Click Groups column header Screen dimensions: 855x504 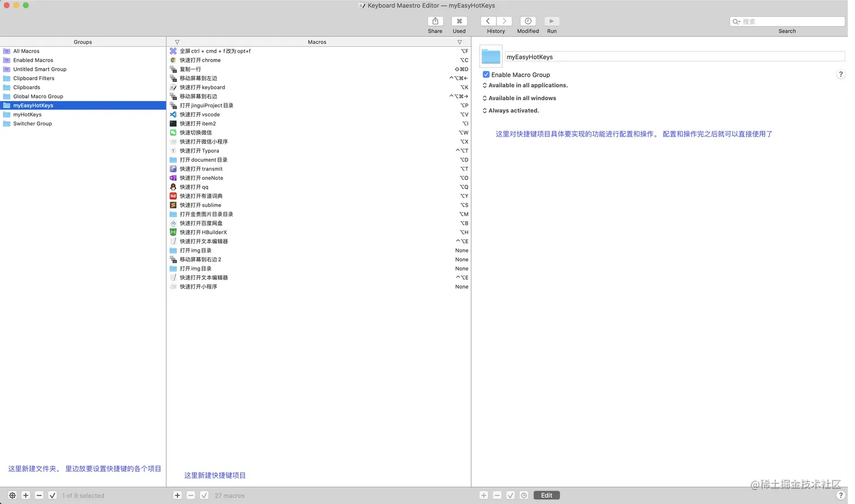(x=83, y=42)
